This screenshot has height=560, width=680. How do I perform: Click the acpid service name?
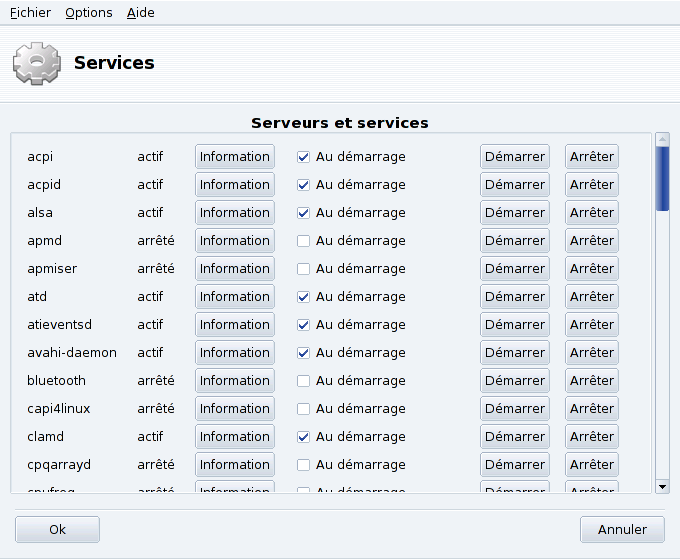(x=44, y=185)
